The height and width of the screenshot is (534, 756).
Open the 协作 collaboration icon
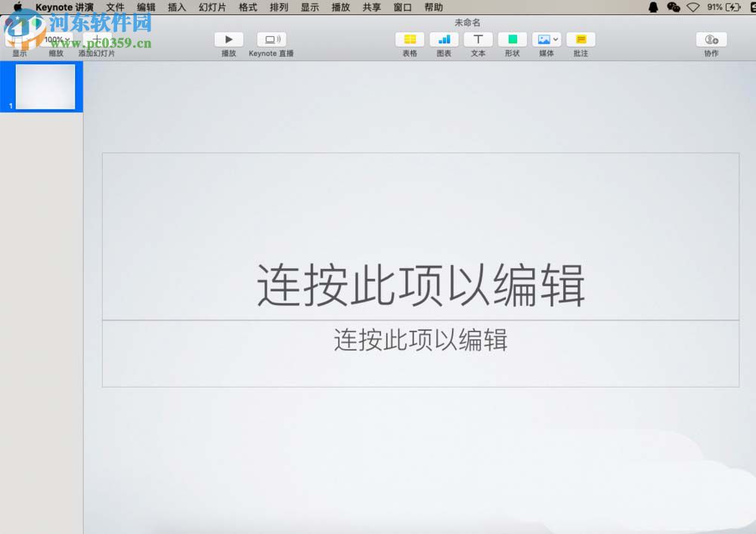coord(710,39)
